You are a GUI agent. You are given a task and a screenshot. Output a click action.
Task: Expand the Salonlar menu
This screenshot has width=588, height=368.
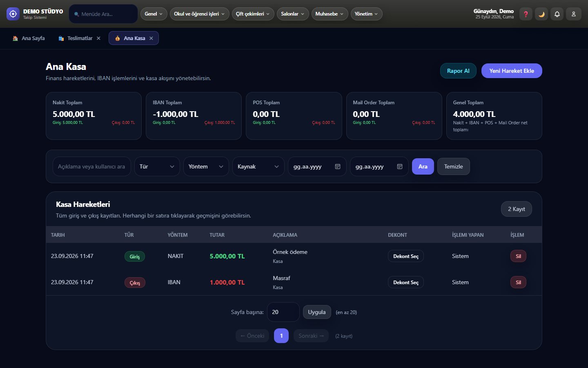[293, 14]
